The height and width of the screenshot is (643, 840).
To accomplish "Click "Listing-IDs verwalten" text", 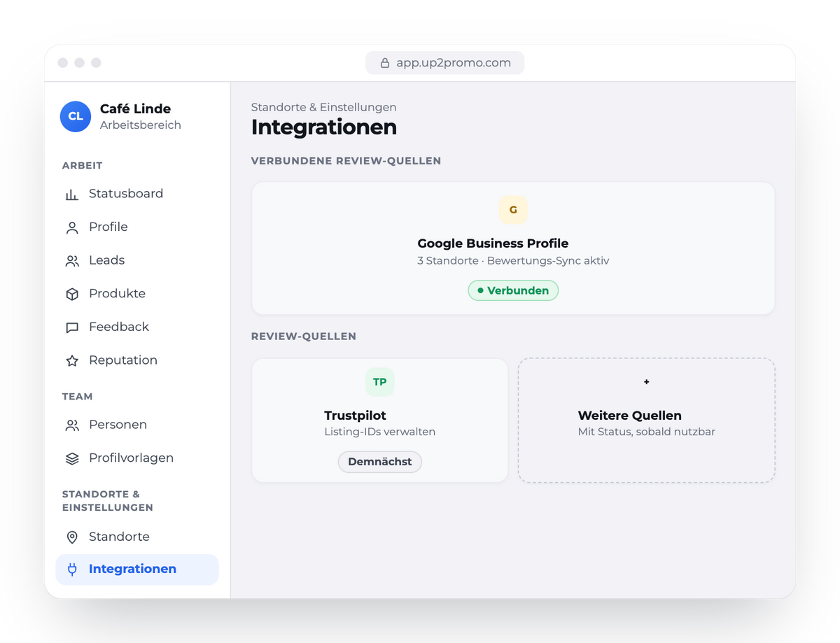I will click(x=380, y=432).
